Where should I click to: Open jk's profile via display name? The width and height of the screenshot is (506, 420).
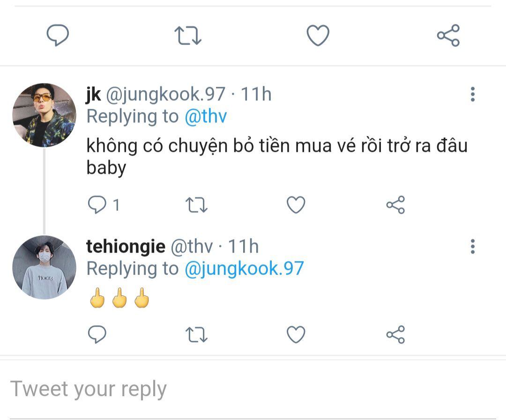tap(94, 94)
